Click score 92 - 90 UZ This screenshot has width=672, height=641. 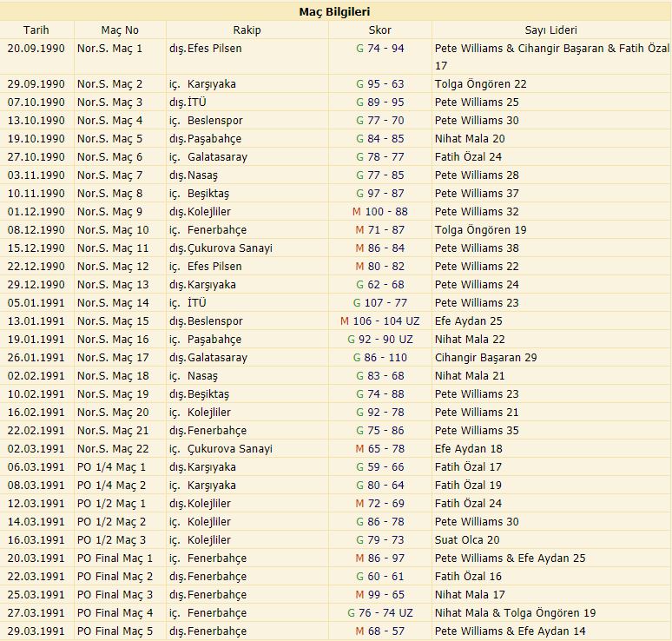click(380, 339)
